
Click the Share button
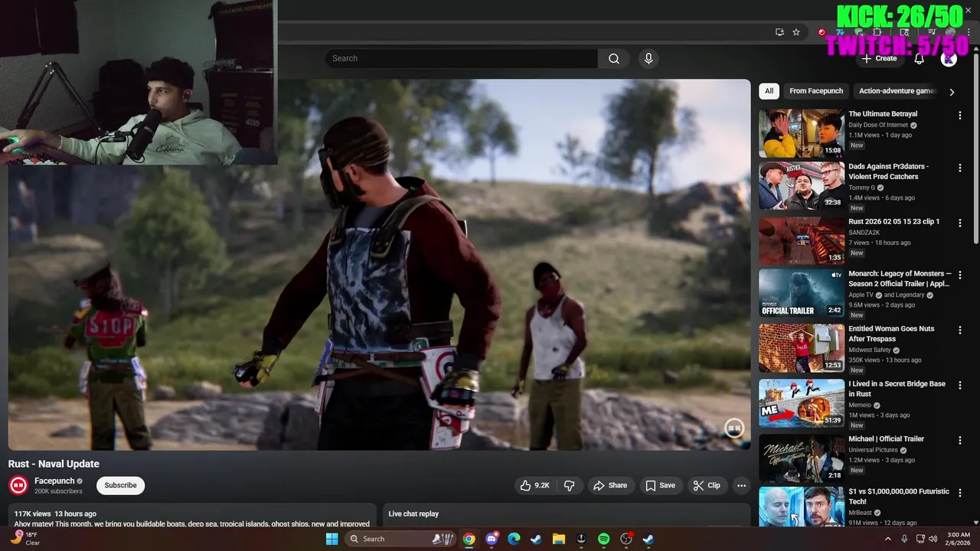[610, 485]
